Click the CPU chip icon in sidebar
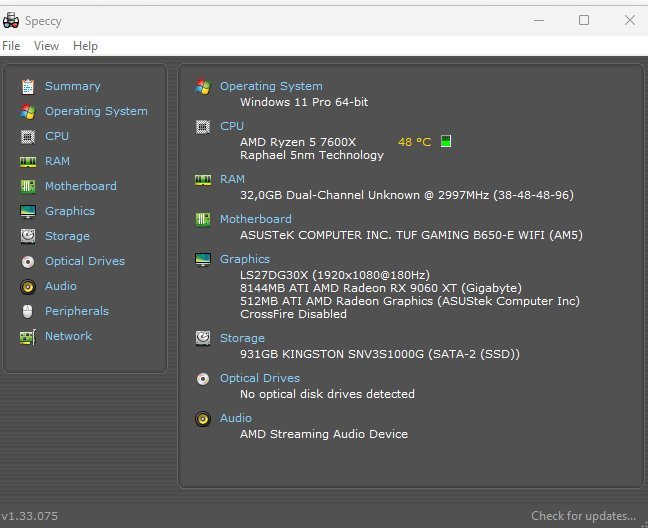 (27, 136)
